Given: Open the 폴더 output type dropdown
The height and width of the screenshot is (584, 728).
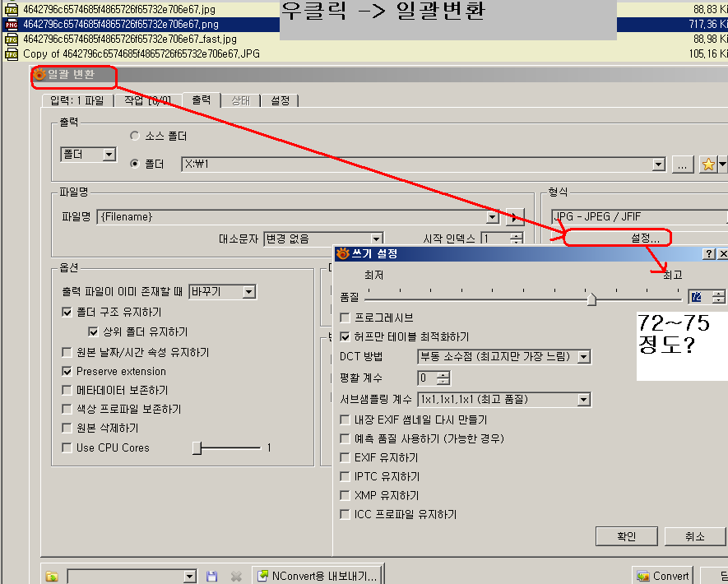Looking at the screenshot, I should click(109, 154).
